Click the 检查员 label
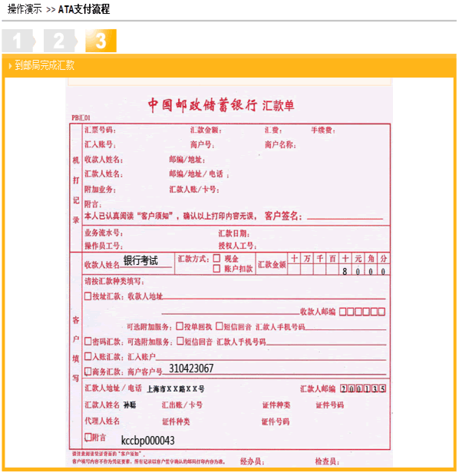Screen dimensions: 459x476 [327, 461]
